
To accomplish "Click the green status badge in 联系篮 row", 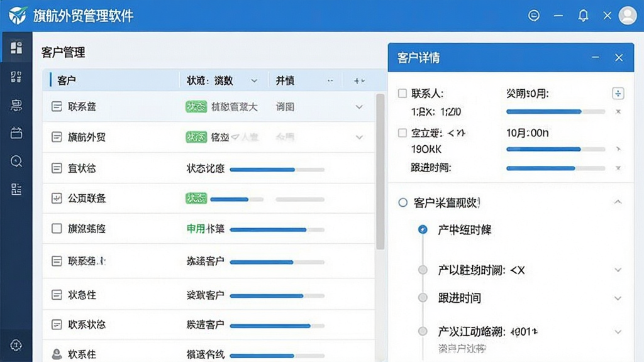I will point(196,107).
